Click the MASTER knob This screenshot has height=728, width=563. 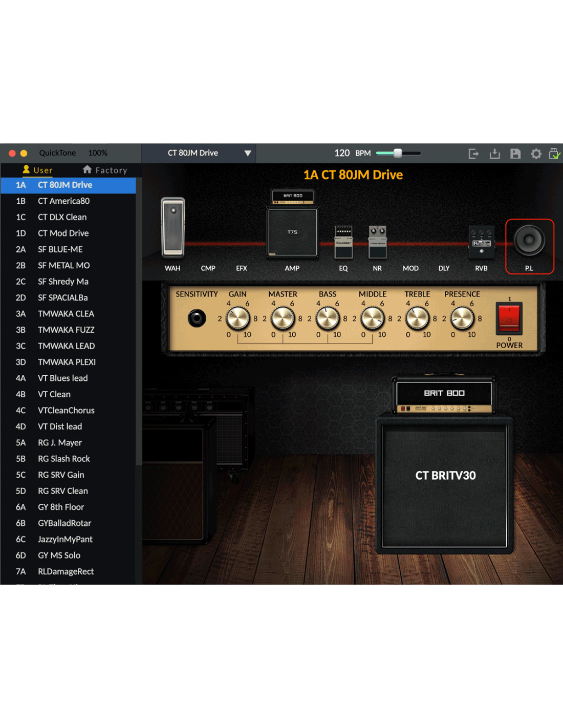[x=283, y=318]
